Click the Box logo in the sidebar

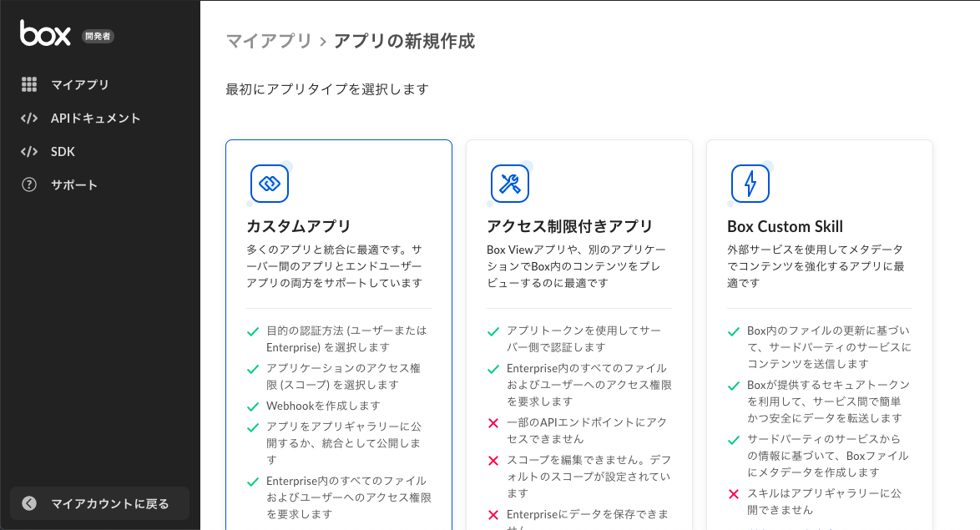tap(44, 34)
